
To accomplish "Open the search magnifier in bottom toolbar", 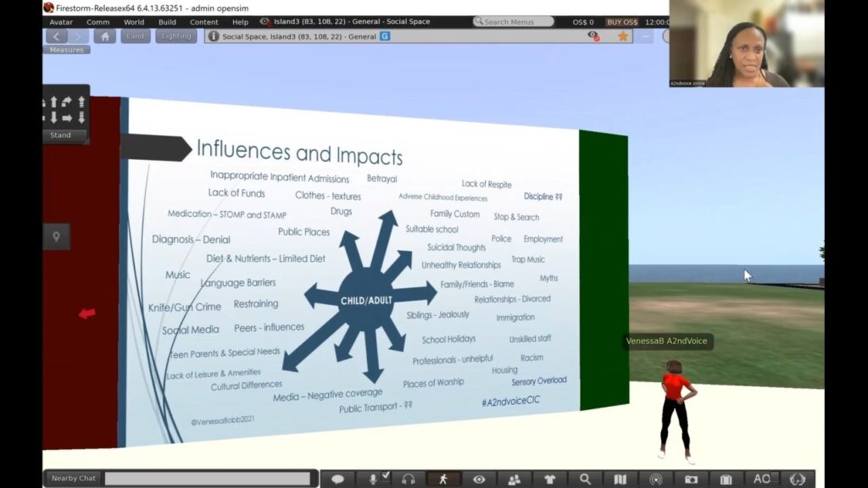I will tap(585, 480).
